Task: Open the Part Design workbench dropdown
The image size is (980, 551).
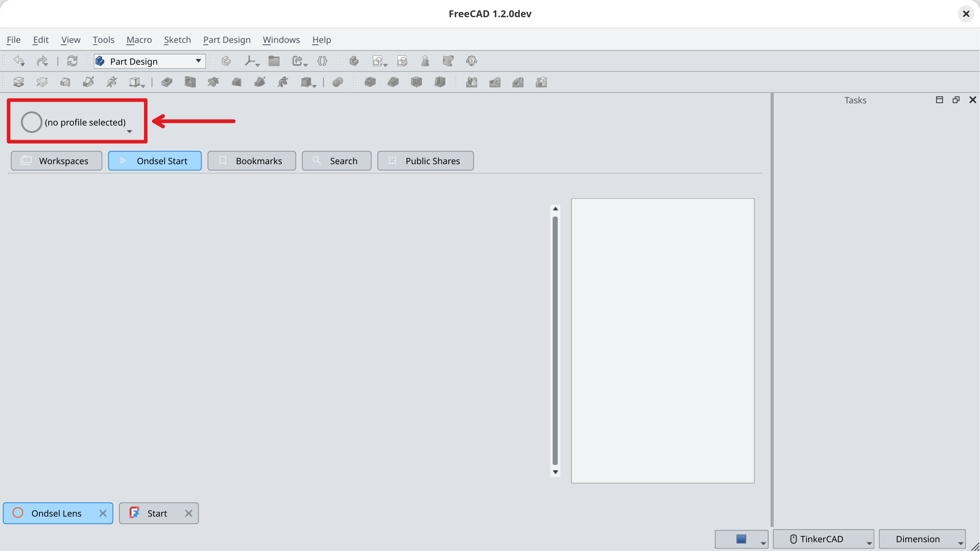Action: pos(150,61)
